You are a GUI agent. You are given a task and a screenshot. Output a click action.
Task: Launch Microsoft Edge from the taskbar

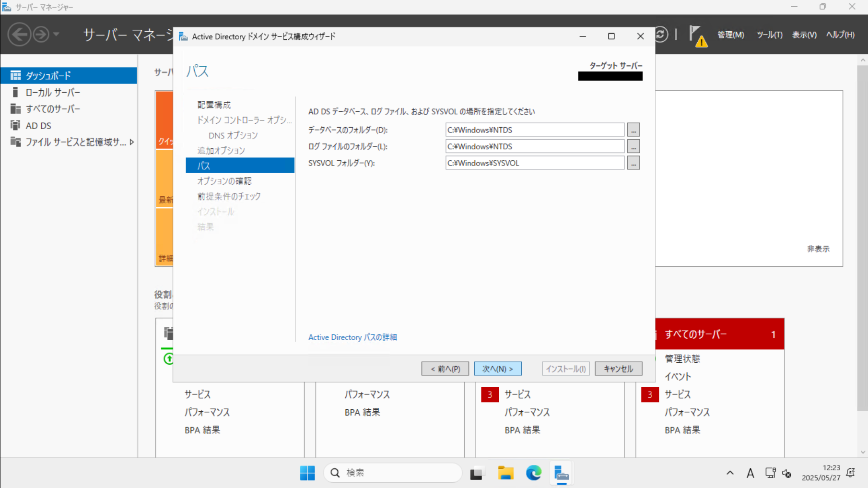[x=533, y=473]
